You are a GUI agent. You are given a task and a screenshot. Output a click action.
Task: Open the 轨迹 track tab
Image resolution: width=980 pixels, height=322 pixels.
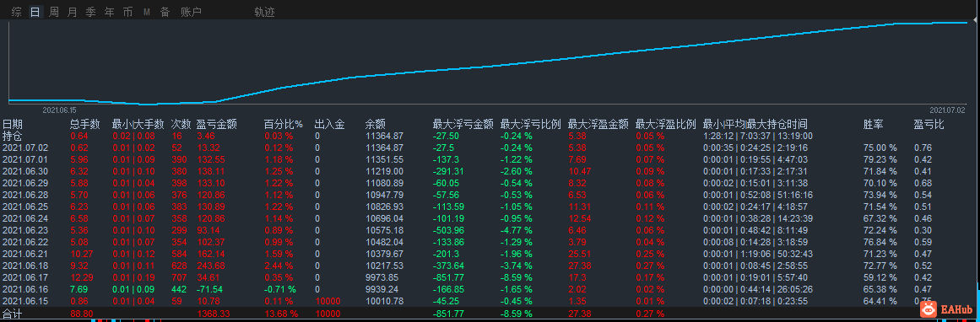pos(264,12)
